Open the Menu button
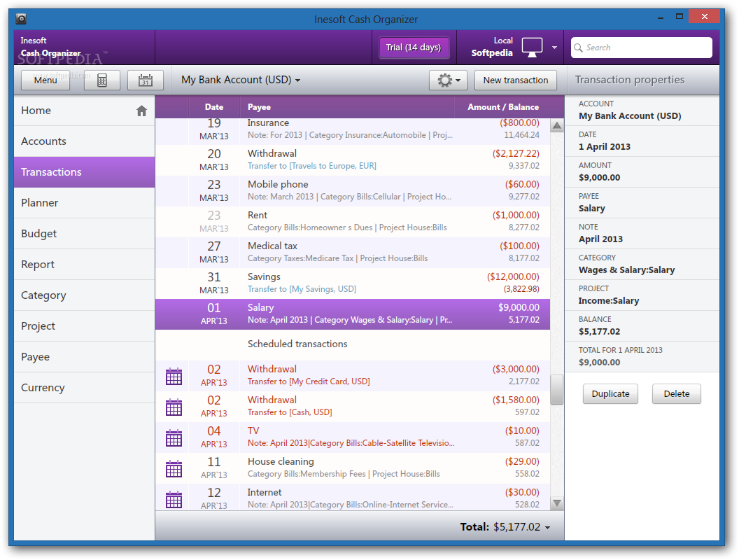The width and height of the screenshot is (739, 560). point(45,80)
